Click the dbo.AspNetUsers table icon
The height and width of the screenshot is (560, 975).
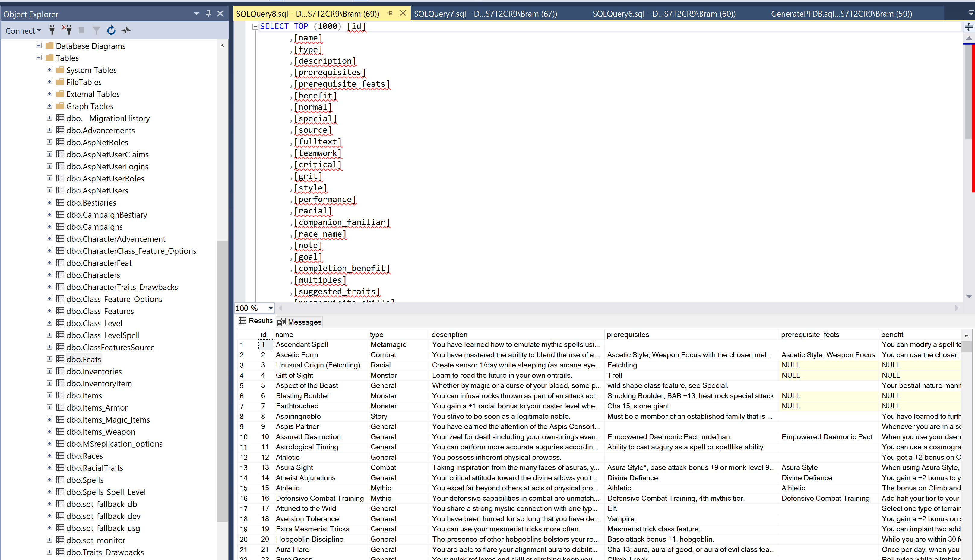pyautogui.click(x=60, y=190)
